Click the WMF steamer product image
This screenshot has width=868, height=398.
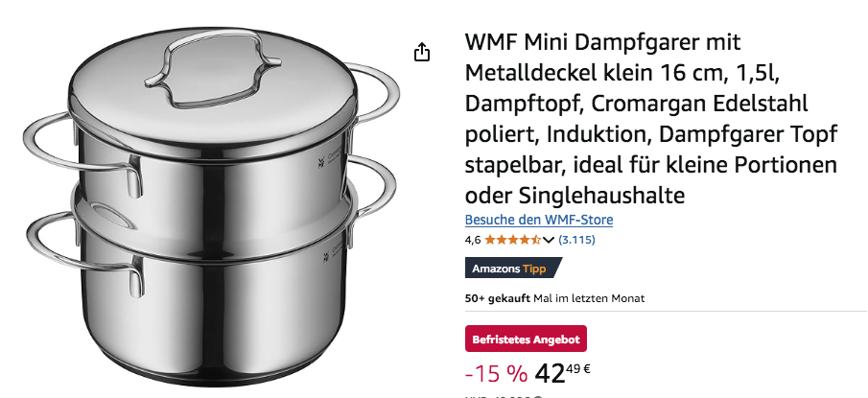click(211, 205)
